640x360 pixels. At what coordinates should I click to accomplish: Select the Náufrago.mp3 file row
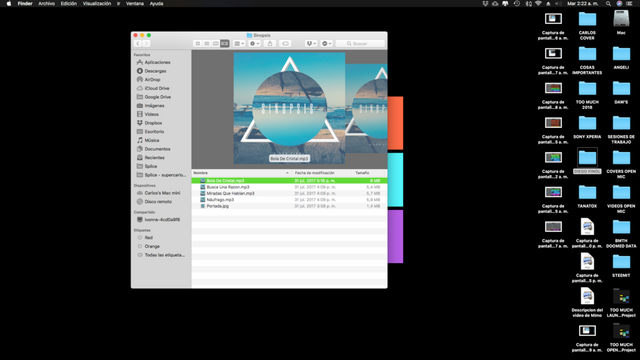coord(289,200)
